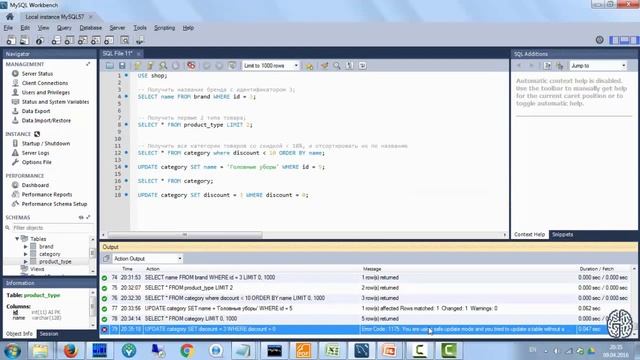Click the Commit transaction icon
This screenshot has width=640, height=360.
tap(207, 65)
